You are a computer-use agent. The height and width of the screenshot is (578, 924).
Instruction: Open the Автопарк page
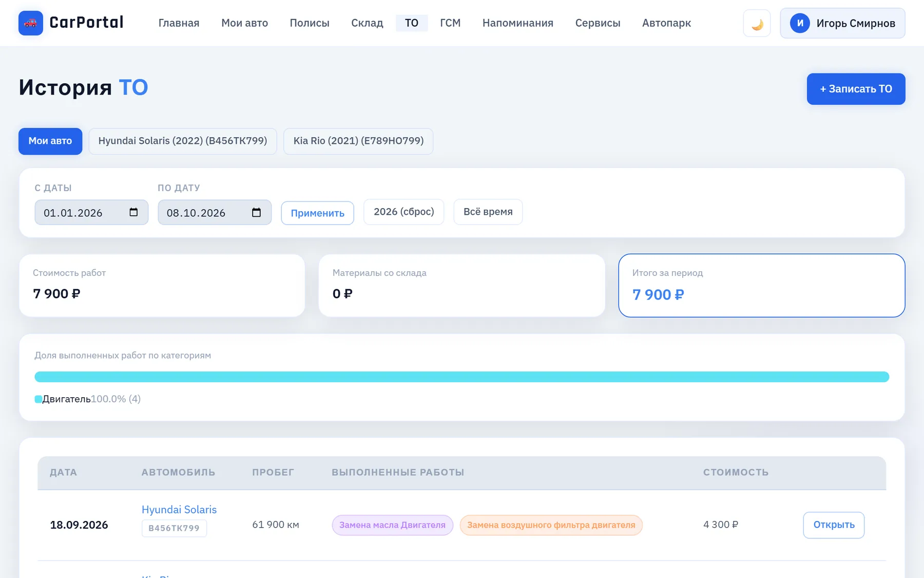[666, 23]
